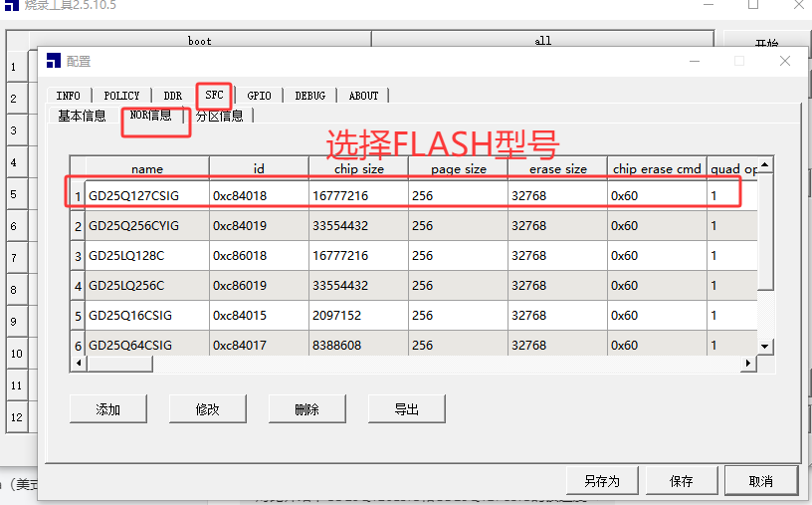The width and height of the screenshot is (812, 505).
Task: Click the 'all' column header in main window
Action: click(542, 41)
